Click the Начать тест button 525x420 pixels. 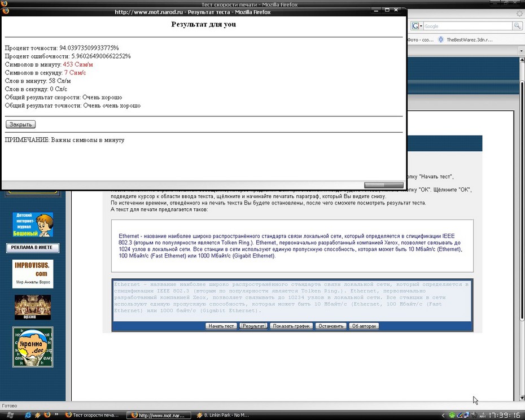click(221, 326)
